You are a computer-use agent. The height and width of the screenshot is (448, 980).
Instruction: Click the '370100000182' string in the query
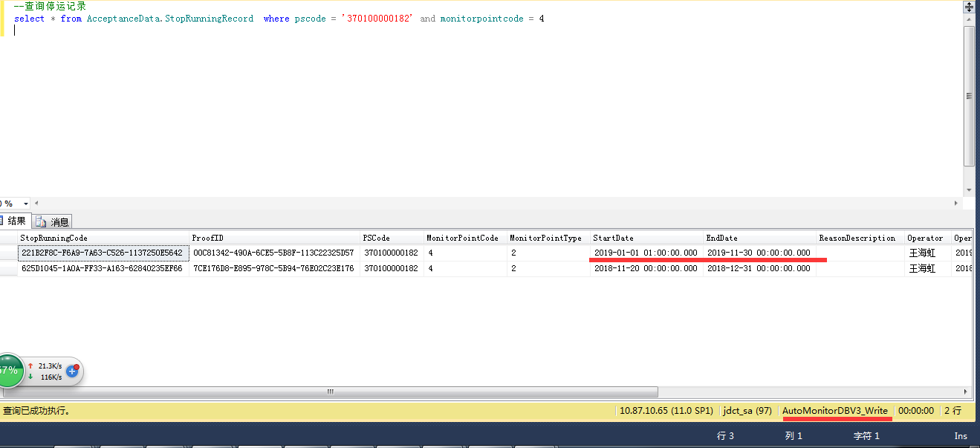click(x=377, y=19)
